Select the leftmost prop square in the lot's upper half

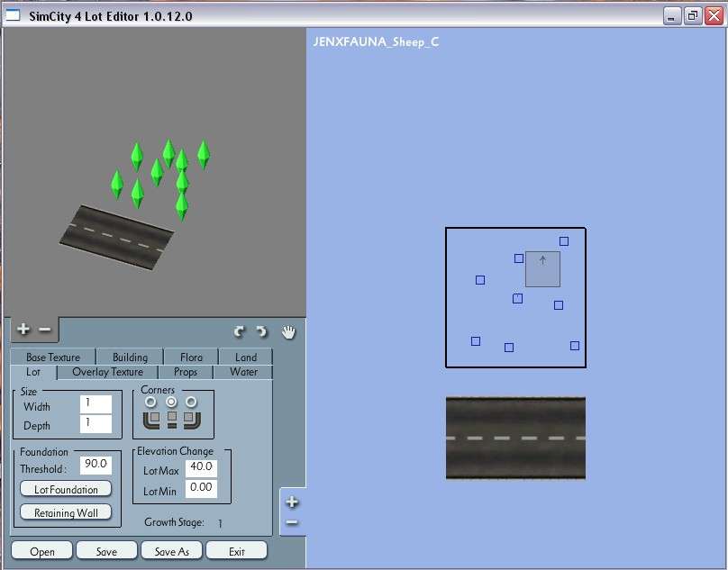pos(480,280)
